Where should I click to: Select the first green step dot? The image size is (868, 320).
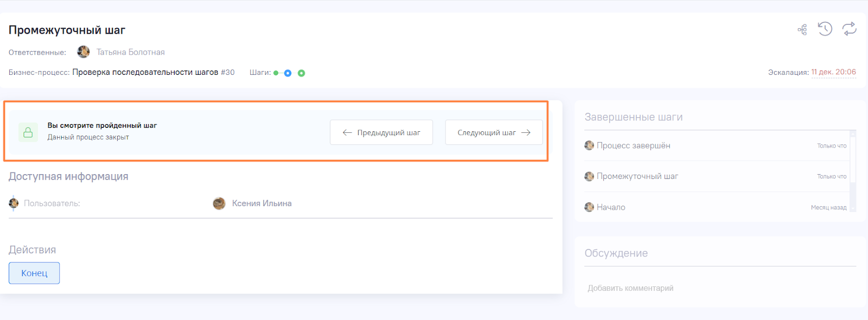pos(276,73)
